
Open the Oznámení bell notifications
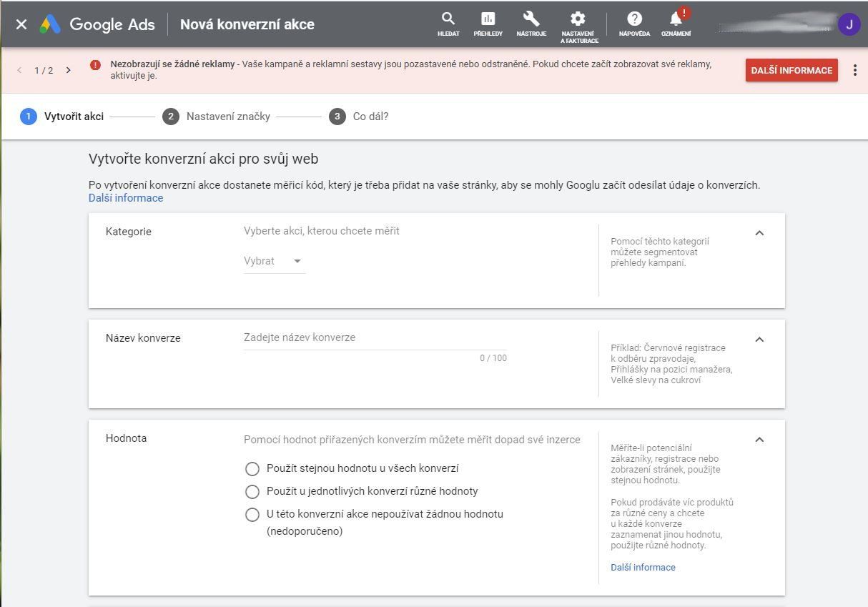pyautogui.click(x=676, y=24)
